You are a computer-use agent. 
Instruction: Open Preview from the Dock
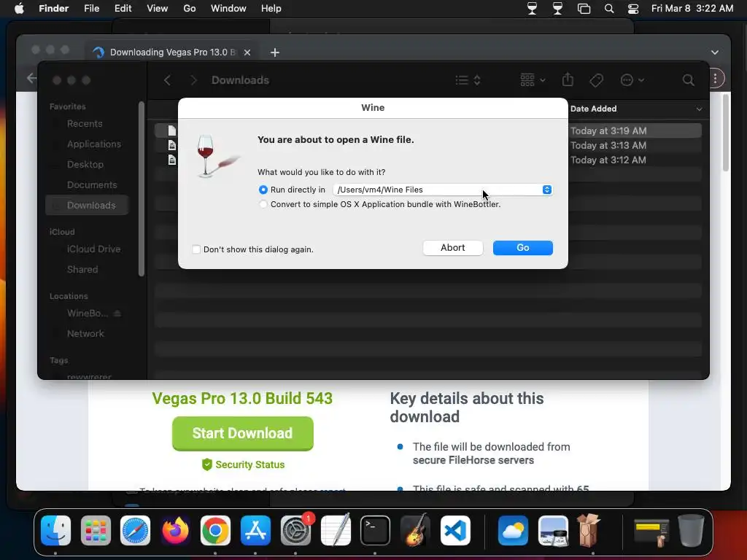[553, 531]
